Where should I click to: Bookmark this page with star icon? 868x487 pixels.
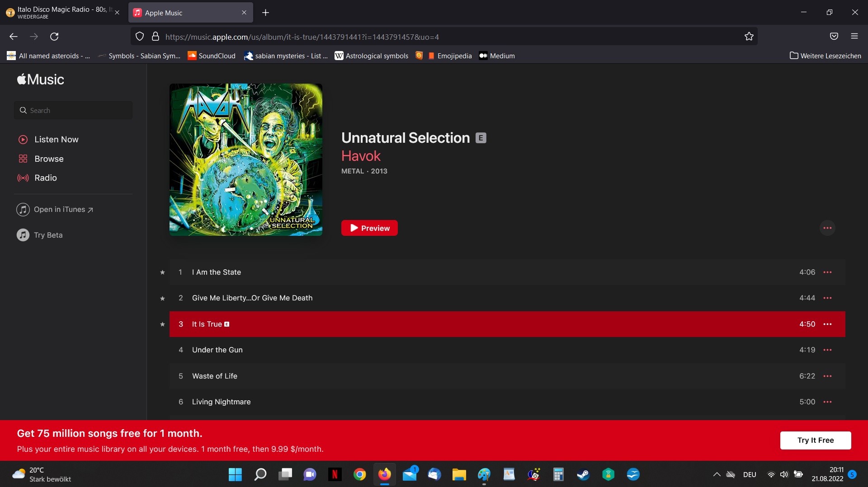[749, 37]
